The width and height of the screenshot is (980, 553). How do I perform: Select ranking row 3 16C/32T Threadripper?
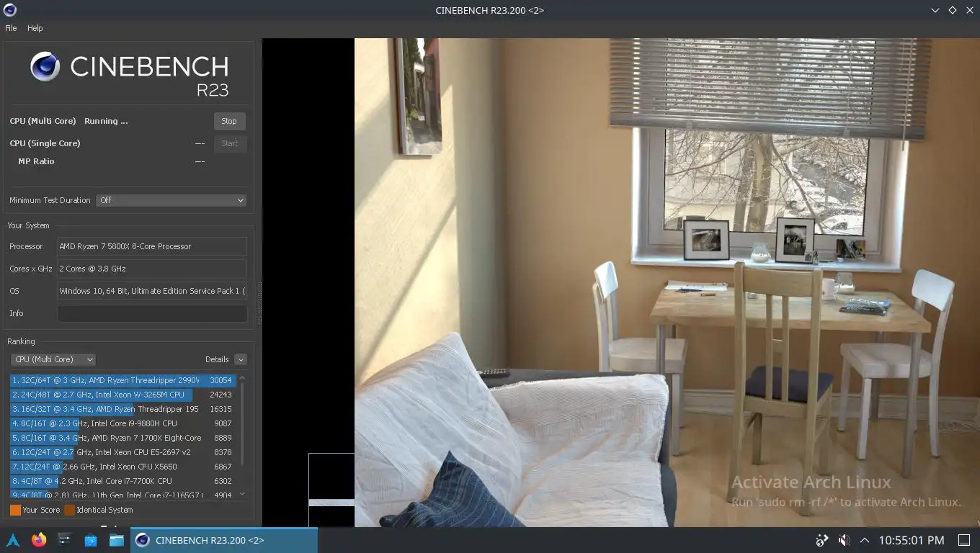(123, 409)
